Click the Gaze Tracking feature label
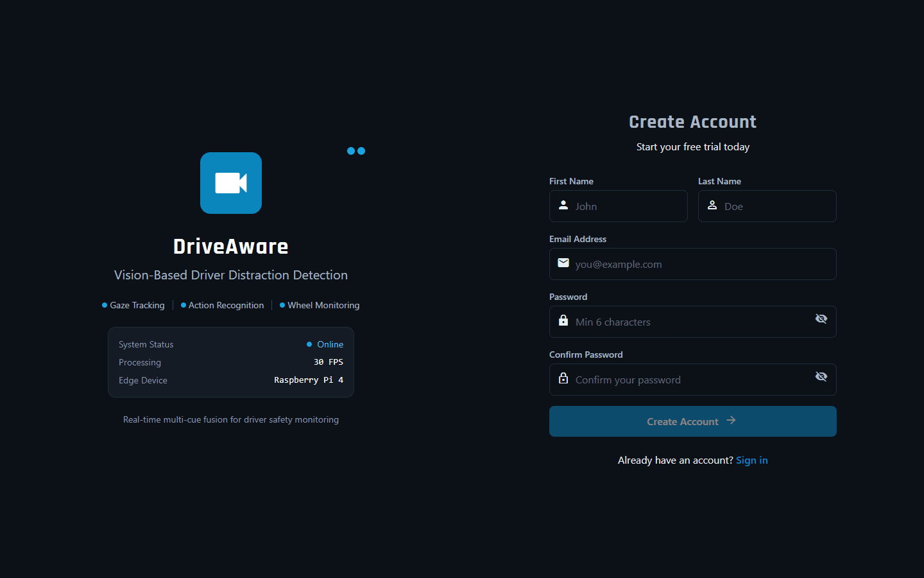The image size is (924, 578). pos(137,305)
